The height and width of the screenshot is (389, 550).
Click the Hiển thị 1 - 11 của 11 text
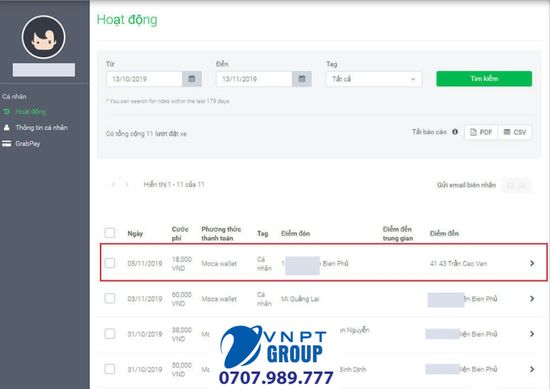174,185
